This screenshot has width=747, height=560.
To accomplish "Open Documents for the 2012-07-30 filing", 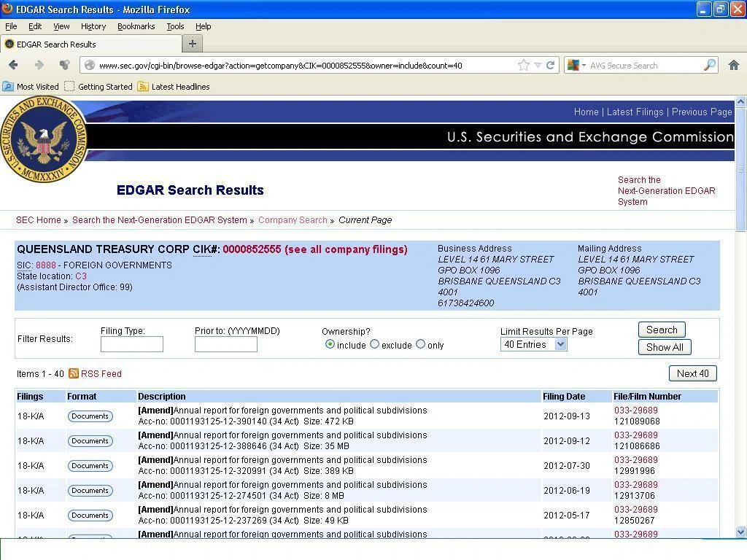I will coord(90,465).
